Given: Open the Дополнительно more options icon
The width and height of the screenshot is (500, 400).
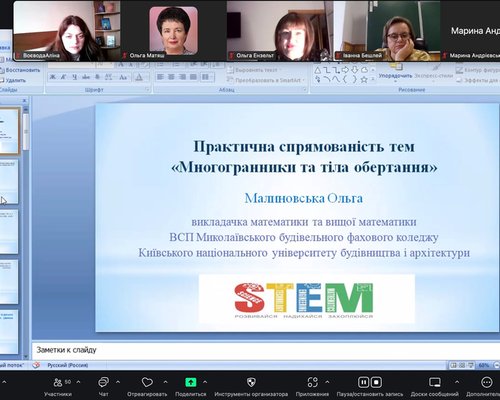Looking at the screenshot, I should click(x=486, y=382).
